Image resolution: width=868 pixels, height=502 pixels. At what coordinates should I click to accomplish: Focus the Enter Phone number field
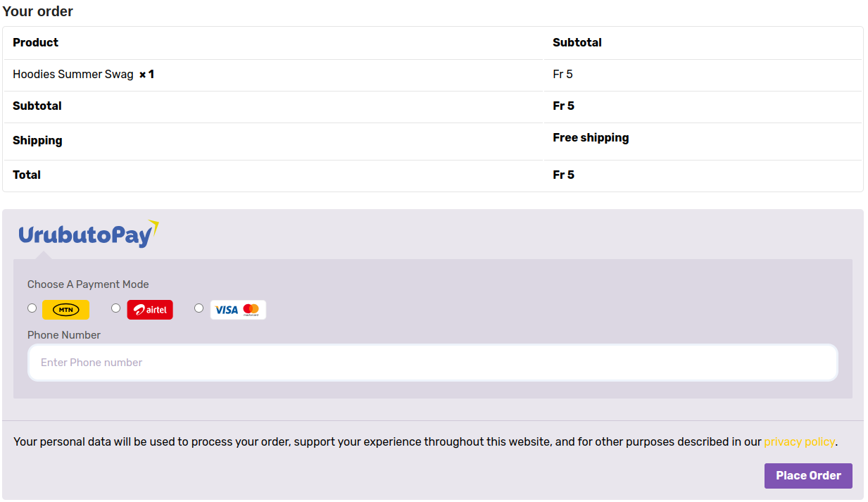433,363
